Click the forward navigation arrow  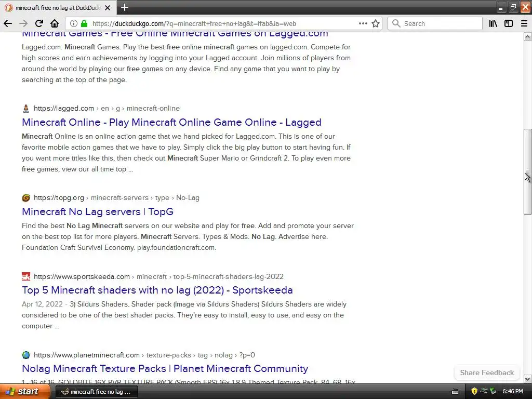click(23, 23)
